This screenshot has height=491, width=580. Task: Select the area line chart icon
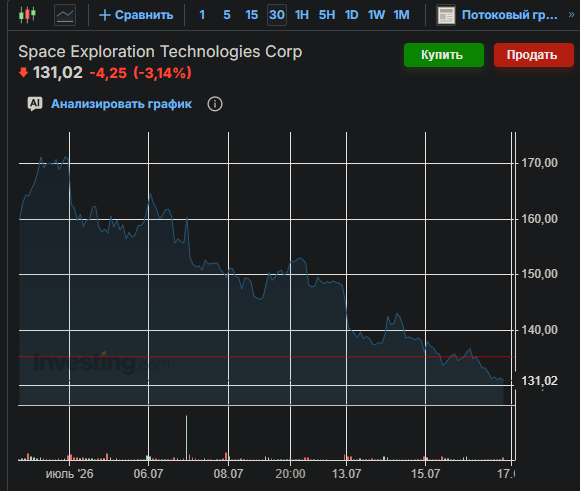pos(65,15)
